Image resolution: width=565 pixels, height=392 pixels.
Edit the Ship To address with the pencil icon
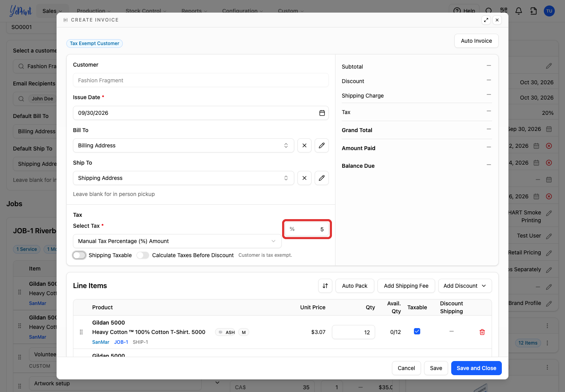click(x=322, y=178)
